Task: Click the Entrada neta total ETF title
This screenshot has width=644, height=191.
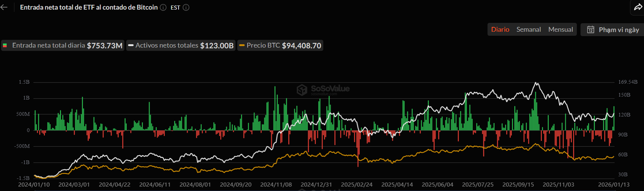Action: click(x=89, y=7)
